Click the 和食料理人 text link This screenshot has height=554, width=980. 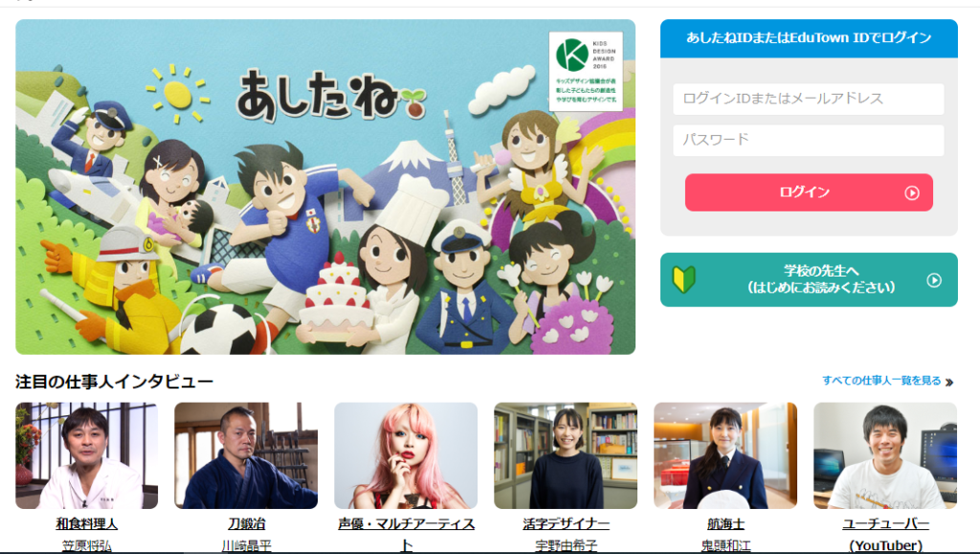pyautogui.click(x=87, y=524)
